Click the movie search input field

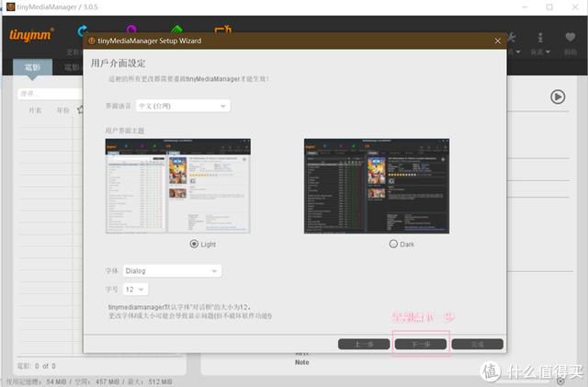point(50,94)
